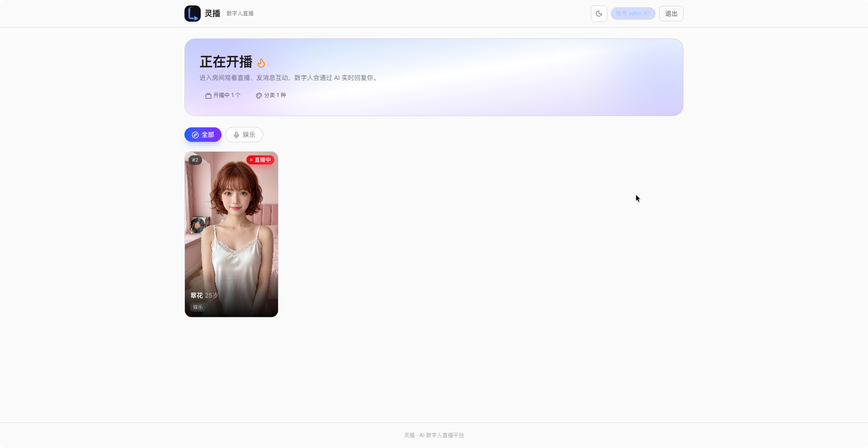The image size is (868, 448).
Task: Click the 数字人直播 subtitle text
Action: coord(240,14)
